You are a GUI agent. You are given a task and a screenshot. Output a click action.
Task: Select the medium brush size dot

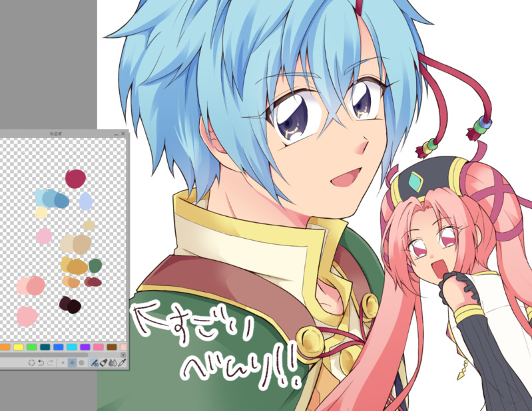click(72, 362)
